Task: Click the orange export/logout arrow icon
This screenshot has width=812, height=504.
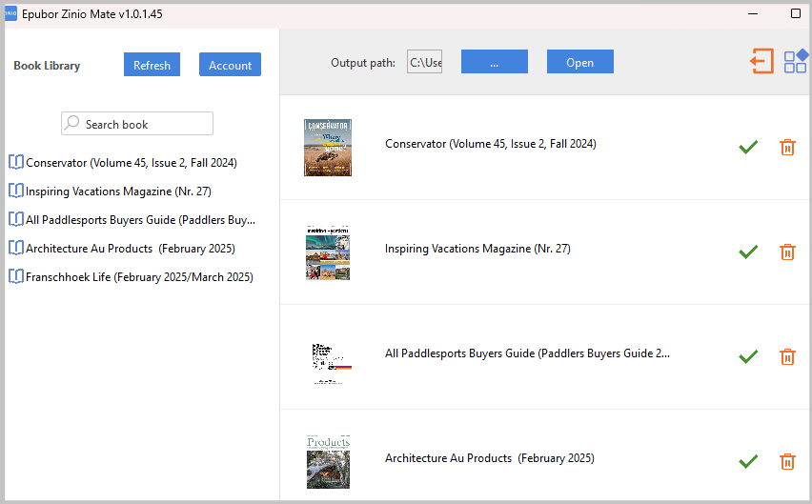Action: pos(761,61)
